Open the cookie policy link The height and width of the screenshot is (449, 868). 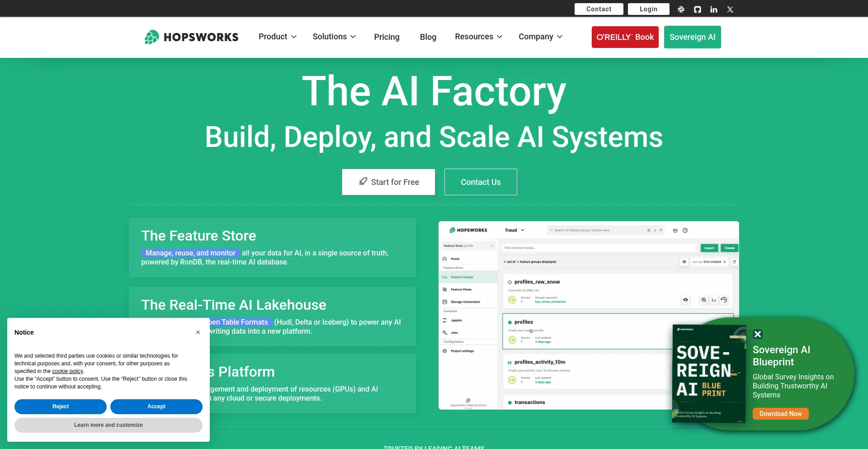(x=67, y=371)
